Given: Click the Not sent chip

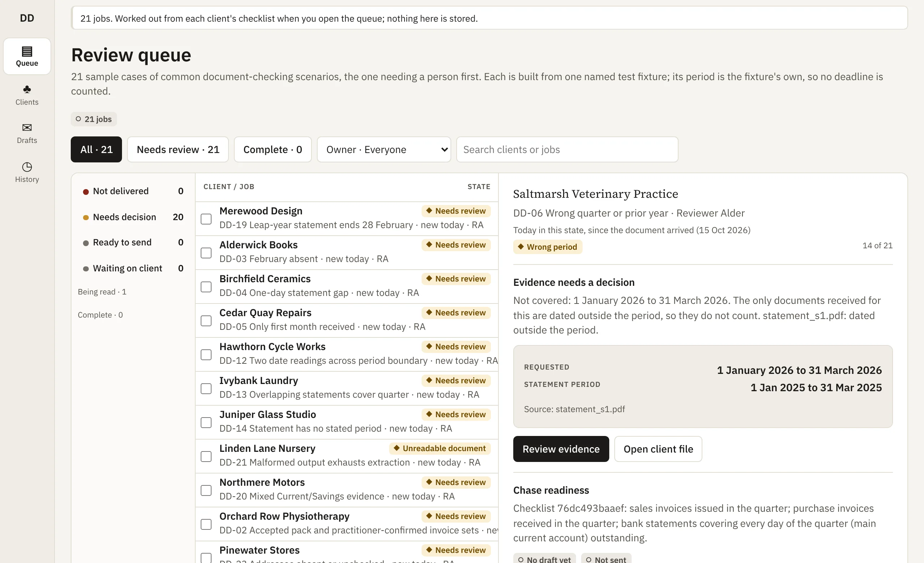Looking at the screenshot, I should [x=606, y=559].
